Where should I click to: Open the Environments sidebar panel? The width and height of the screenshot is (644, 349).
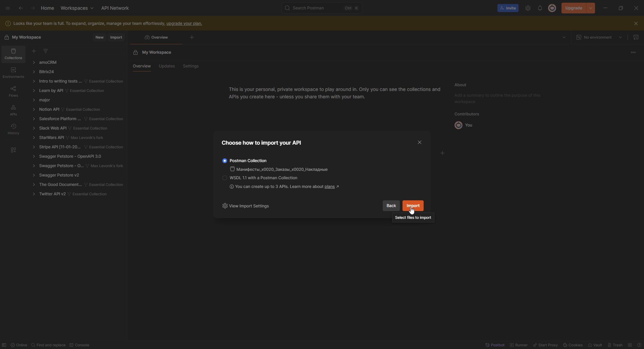13,73
